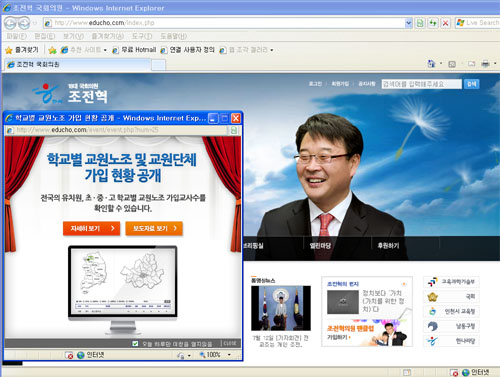Click the Print icon in the command bar

(x=485, y=64)
